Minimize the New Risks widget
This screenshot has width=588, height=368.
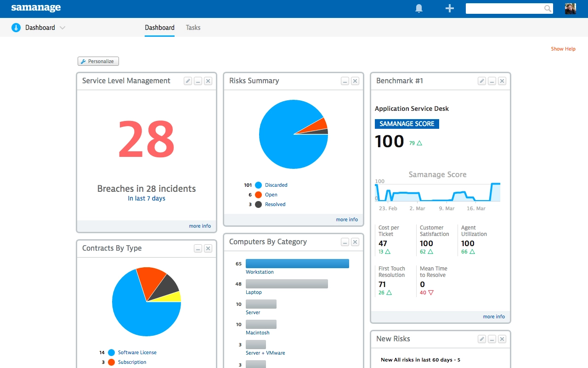coord(492,339)
